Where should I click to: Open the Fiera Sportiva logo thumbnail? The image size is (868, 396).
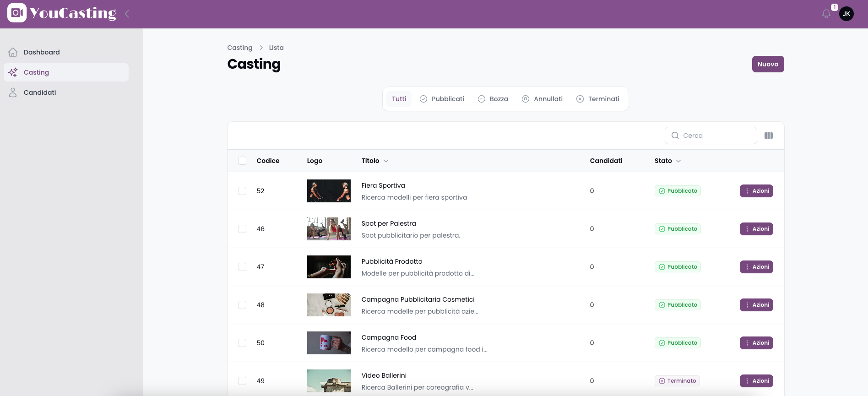329,191
